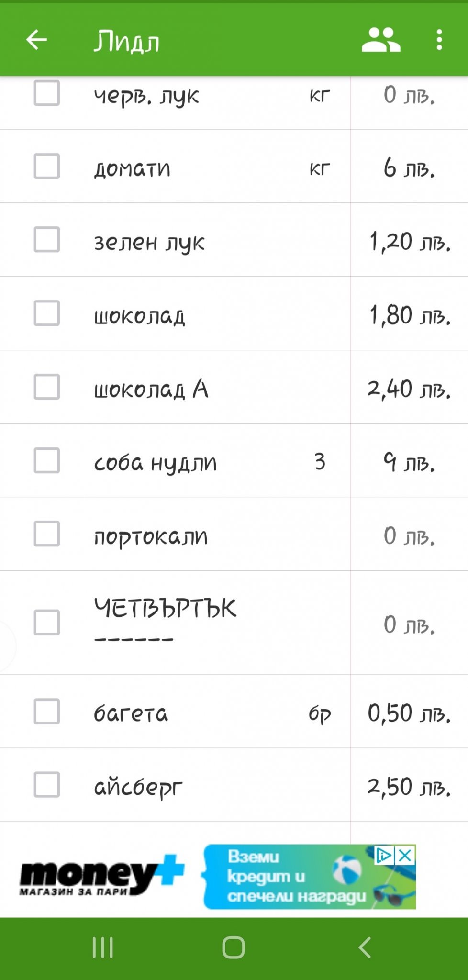Open the three-dot overflow menu
Screen dimensions: 468x980
(x=439, y=40)
